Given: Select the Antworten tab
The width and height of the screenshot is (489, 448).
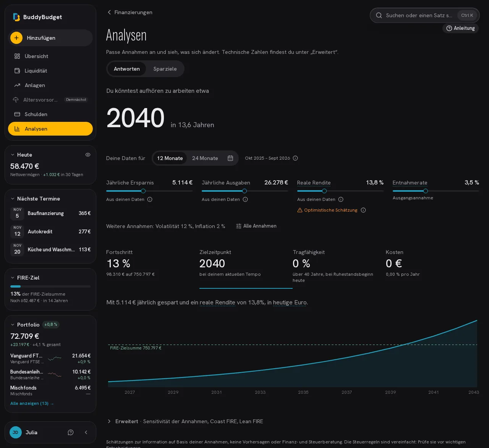Looking at the screenshot, I should (x=127, y=69).
